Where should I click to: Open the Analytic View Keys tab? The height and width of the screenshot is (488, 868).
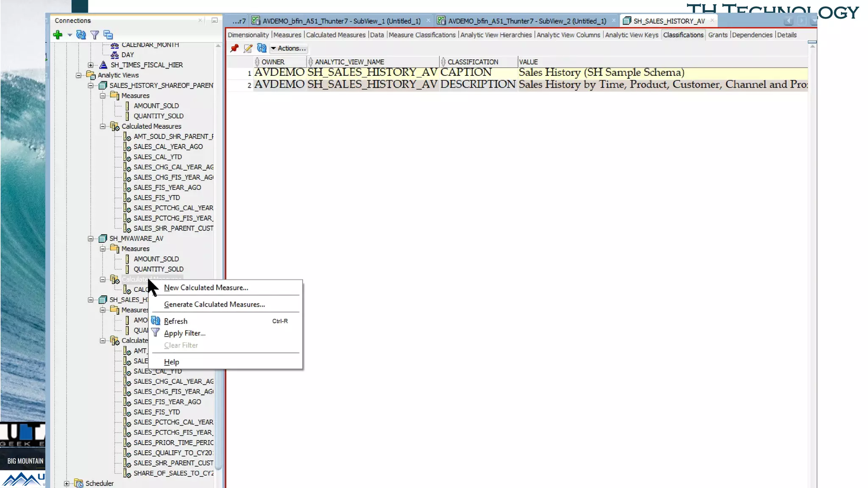[x=632, y=35]
